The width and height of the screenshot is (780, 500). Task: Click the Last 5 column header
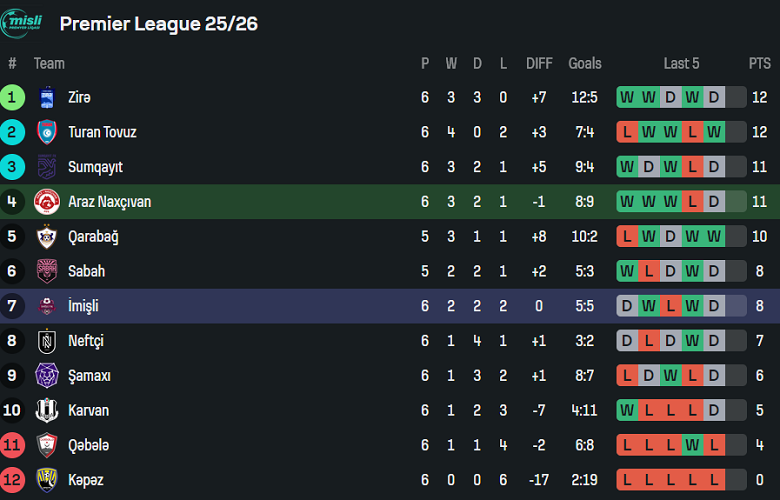681,63
